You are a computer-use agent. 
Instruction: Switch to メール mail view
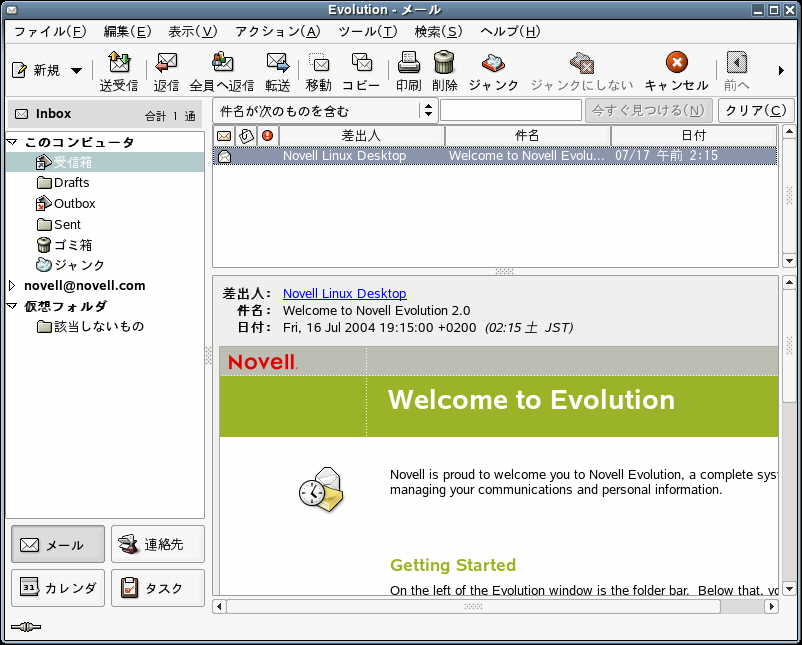pos(58,544)
